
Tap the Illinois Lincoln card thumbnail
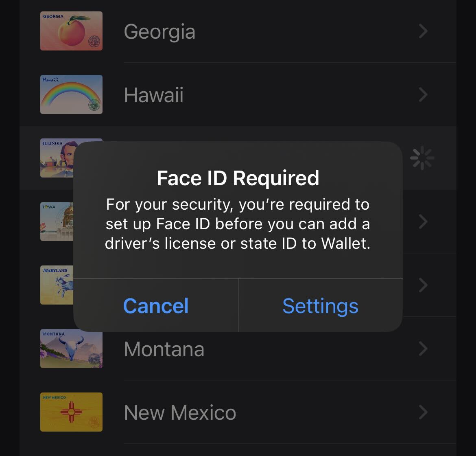57,158
